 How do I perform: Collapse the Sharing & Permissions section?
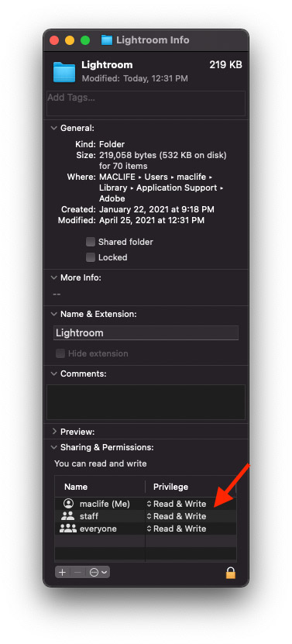coord(53,447)
